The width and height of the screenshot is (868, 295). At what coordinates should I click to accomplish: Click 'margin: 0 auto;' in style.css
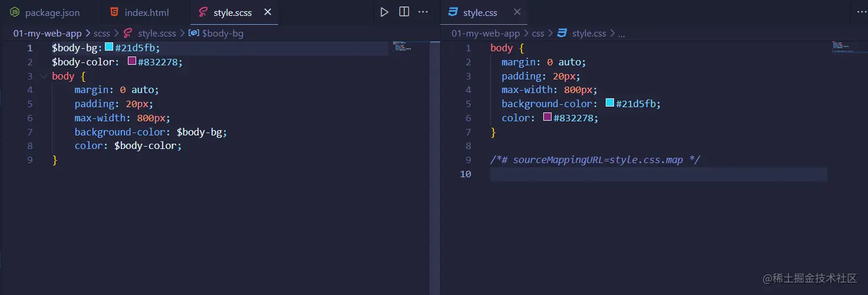(544, 62)
